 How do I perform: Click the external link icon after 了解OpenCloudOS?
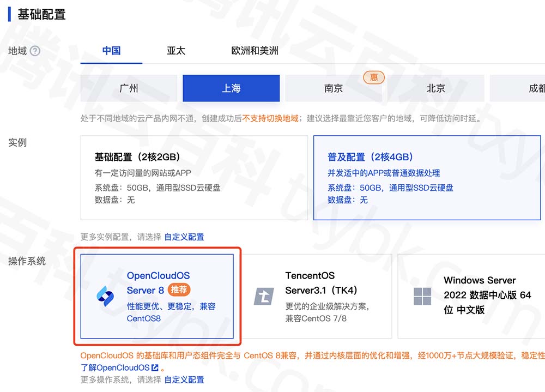[155, 367]
